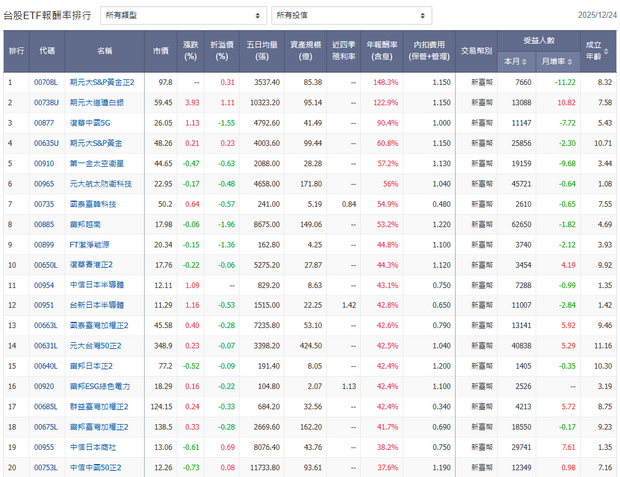Click the 復華中國5G name link
This screenshot has width=620, height=477.
[89, 122]
